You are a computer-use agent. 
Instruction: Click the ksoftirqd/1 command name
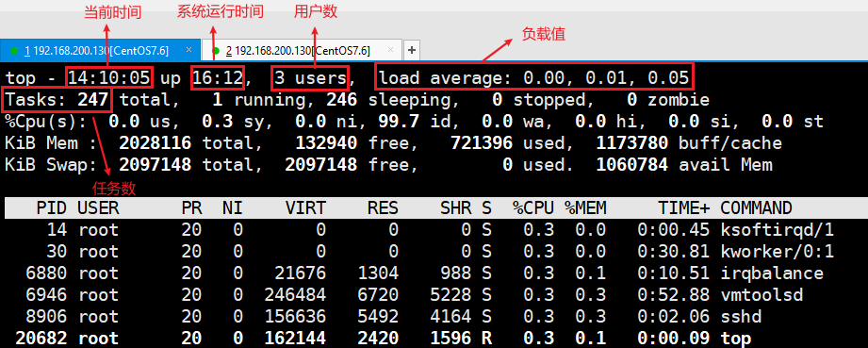click(x=778, y=229)
